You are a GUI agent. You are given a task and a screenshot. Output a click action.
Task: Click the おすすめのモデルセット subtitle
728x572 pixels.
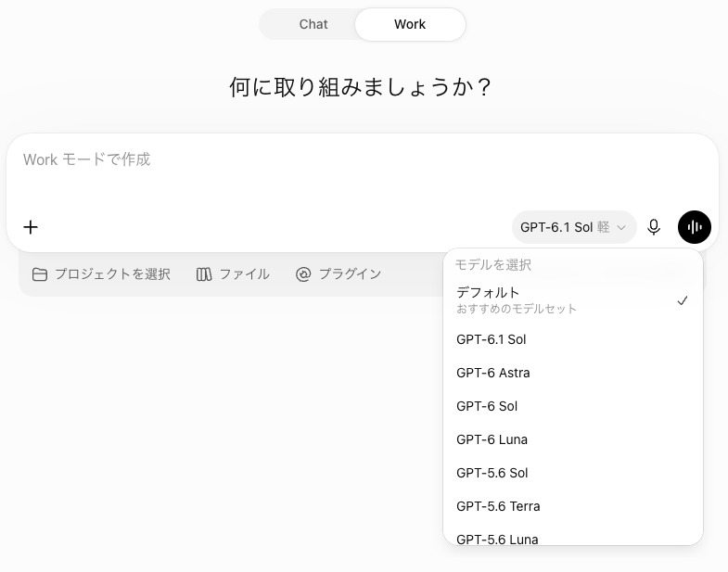click(x=517, y=309)
